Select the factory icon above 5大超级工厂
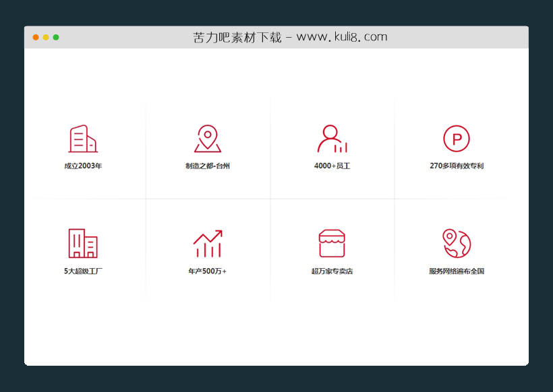Screen dimensions: 553x392 (84, 243)
